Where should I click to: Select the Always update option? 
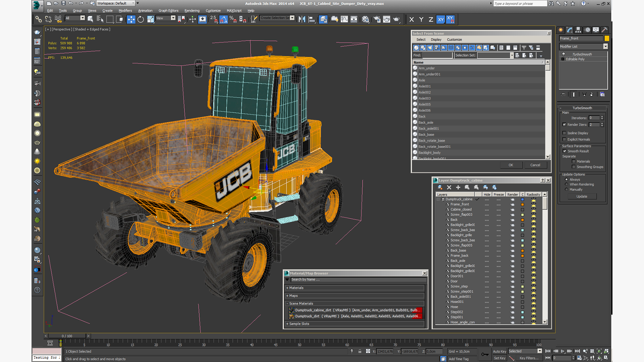[567, 179]
